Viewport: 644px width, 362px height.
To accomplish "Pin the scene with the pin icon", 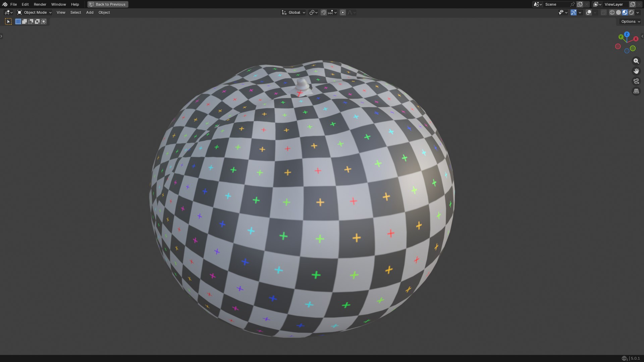I will click(573, 4).
